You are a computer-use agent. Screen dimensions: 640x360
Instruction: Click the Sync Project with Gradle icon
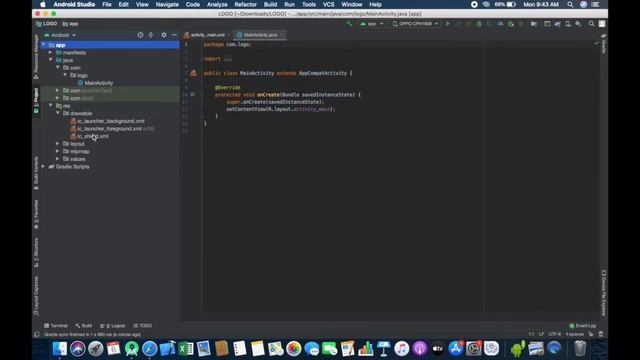pos(558,24)
